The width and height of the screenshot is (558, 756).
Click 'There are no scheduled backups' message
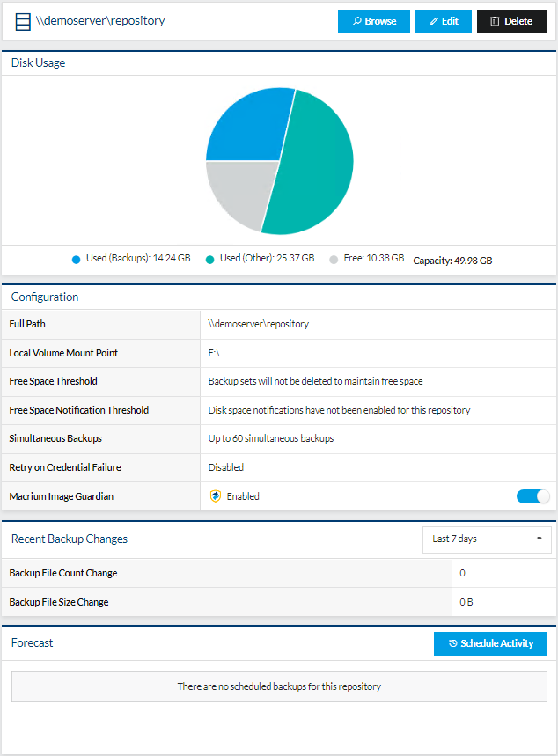click(279, 686)
